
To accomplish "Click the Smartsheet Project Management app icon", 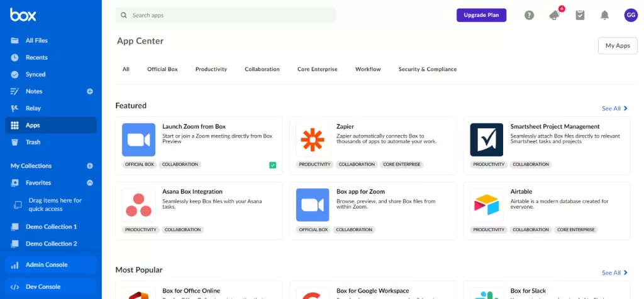I will pos(487,140).
